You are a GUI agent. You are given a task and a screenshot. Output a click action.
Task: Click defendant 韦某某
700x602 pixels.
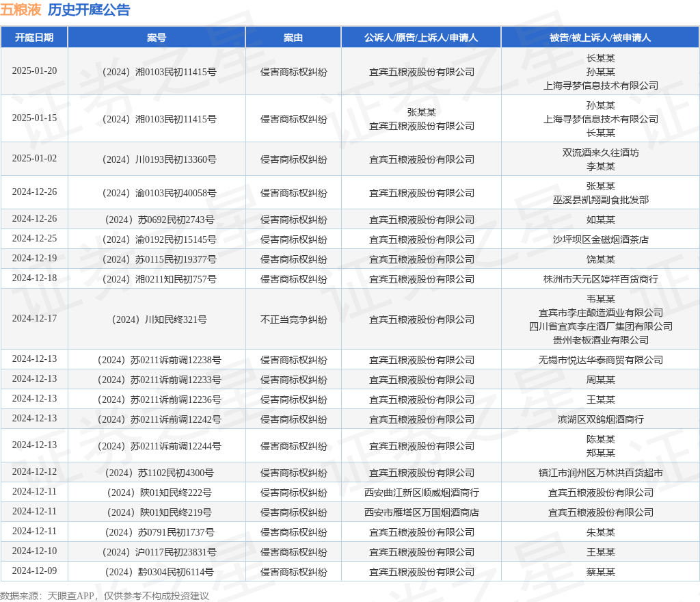pos(600,299)
